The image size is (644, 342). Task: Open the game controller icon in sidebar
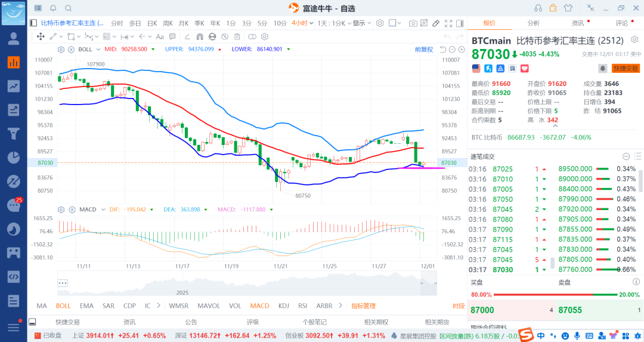(14, 253)
